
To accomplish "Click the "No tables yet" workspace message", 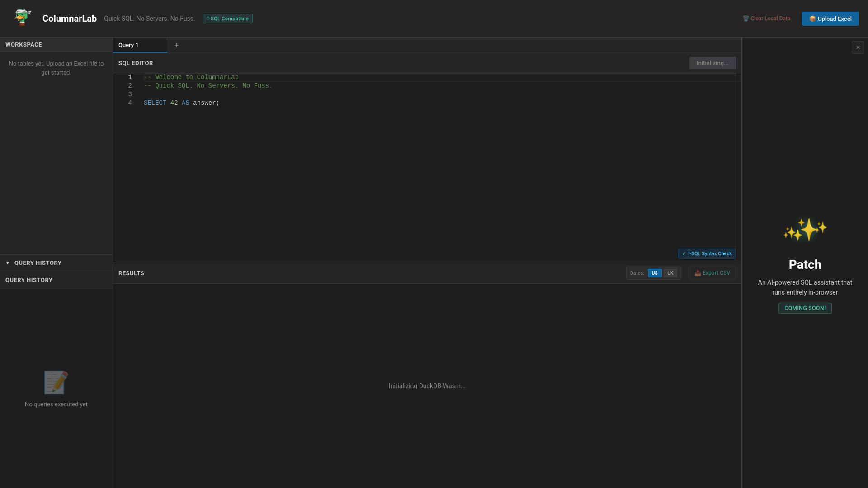I will click(x=56, y=68).
